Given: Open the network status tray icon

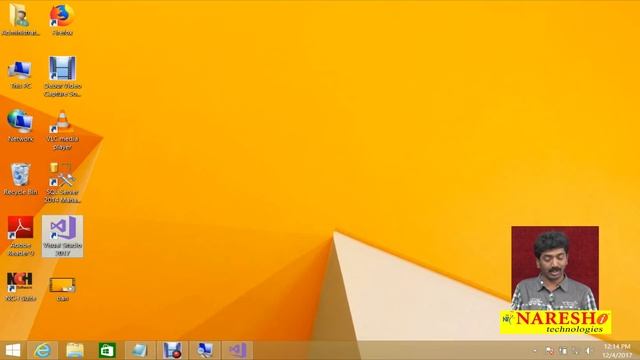Looking at the screenshot, I should click(x=576, y=351).
